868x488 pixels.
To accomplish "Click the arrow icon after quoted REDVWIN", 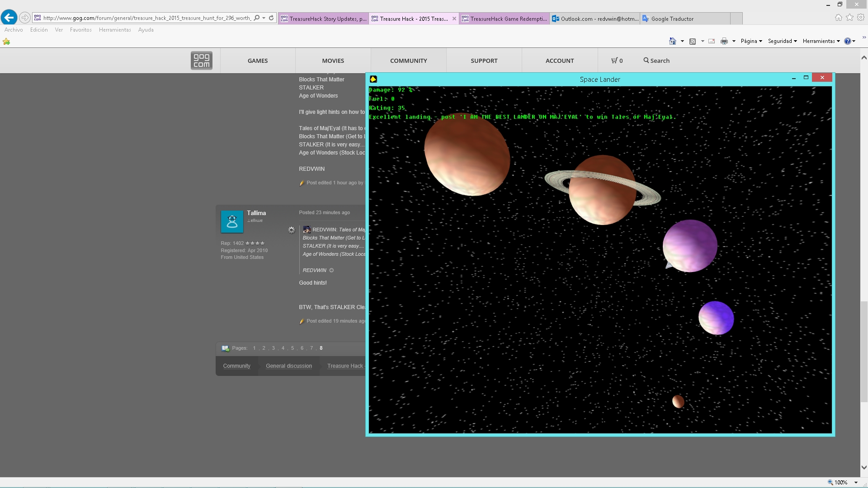I will click(331, 270).
